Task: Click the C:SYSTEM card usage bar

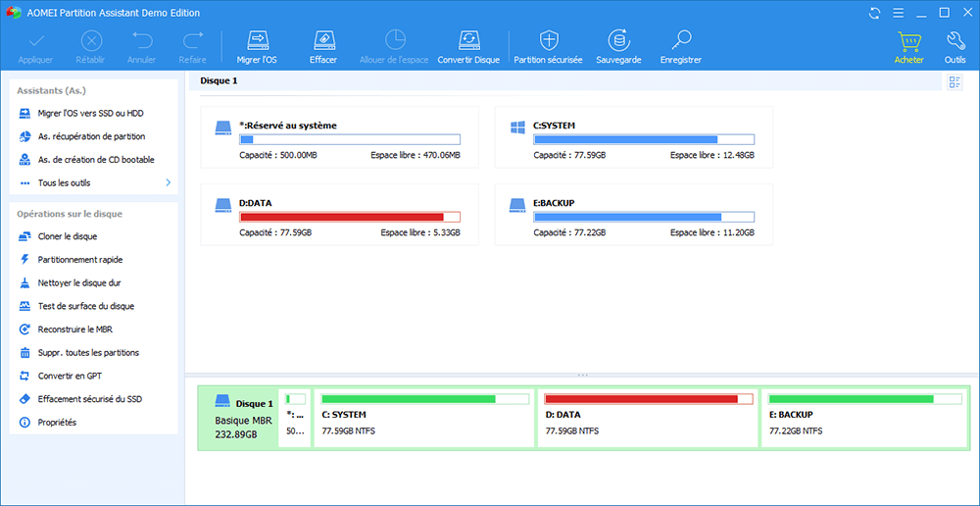Action: pyautogui.click(x=644, y=139)
